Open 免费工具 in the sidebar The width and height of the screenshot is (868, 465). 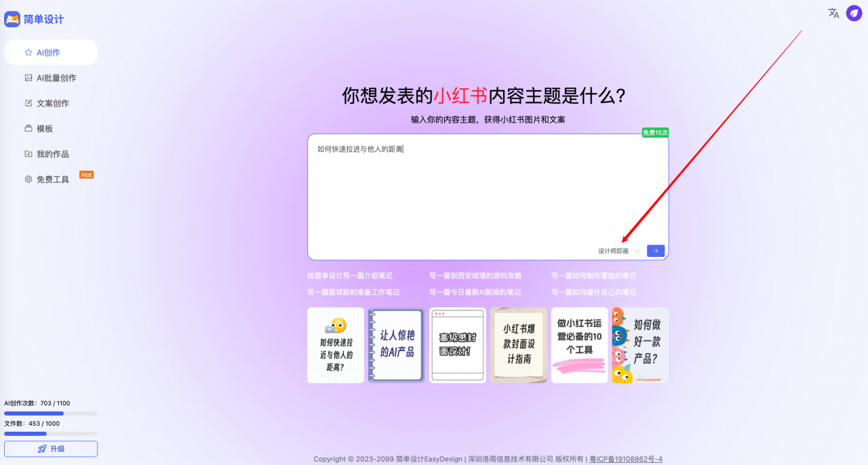51,180
